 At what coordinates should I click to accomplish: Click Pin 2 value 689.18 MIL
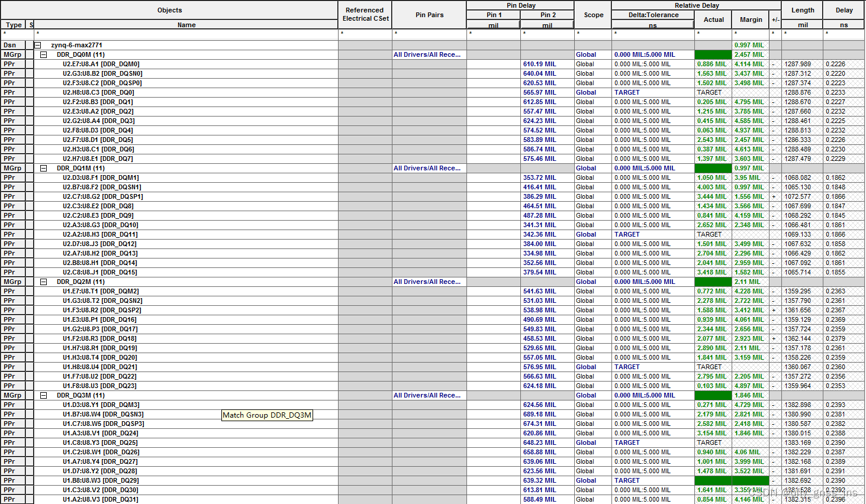(539, 414)
